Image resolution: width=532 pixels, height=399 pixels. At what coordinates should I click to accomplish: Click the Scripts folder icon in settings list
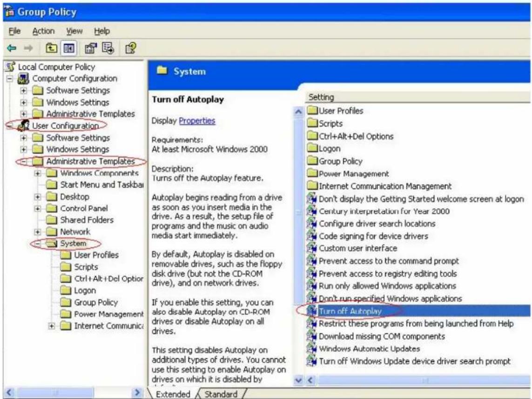312,123
